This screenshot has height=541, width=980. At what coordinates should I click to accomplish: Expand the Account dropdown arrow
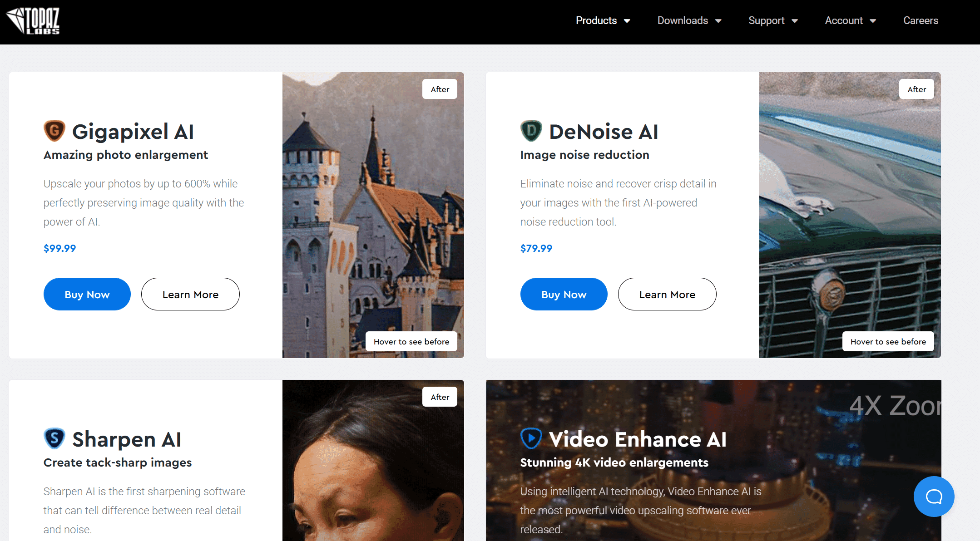coord(873,21)
